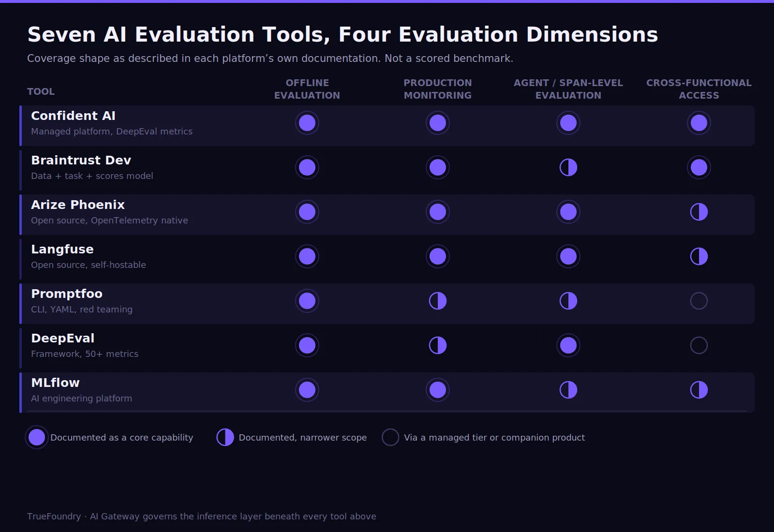Click 'Data + task + scores model' subtitle
This screenshot has height=532, width=774.
pos(92,176)
